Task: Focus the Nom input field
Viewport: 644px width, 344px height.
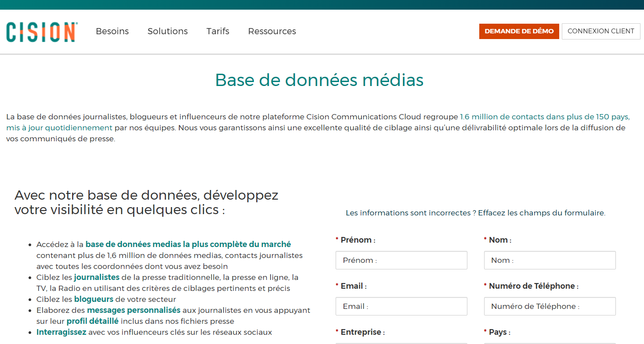Action: click(x=550, y=260)
